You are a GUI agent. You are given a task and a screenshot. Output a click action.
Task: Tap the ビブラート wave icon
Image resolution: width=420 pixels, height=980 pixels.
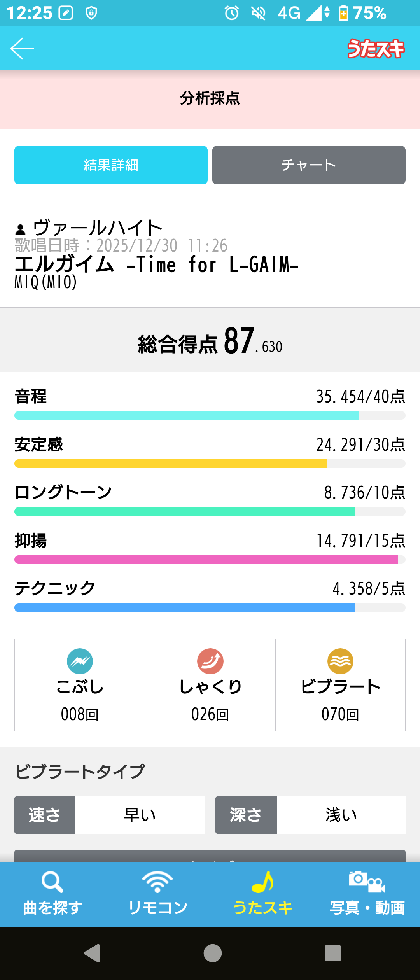click(340, 661)
